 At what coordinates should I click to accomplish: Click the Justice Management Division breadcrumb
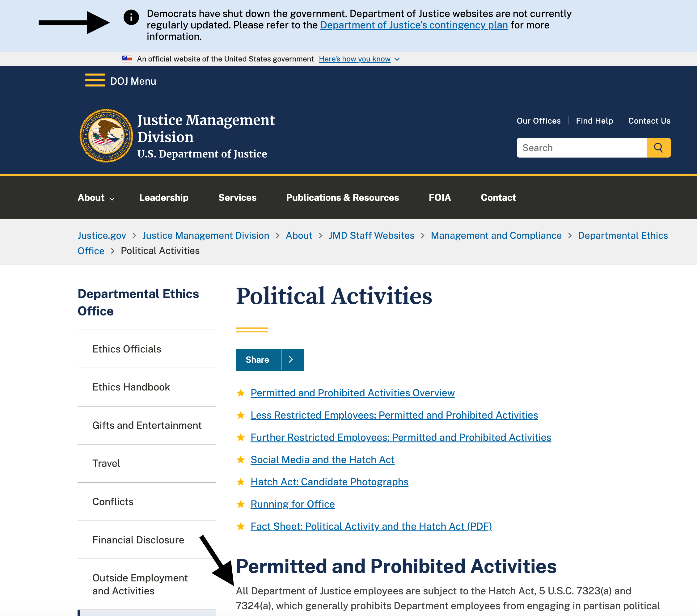coord(206,235)
